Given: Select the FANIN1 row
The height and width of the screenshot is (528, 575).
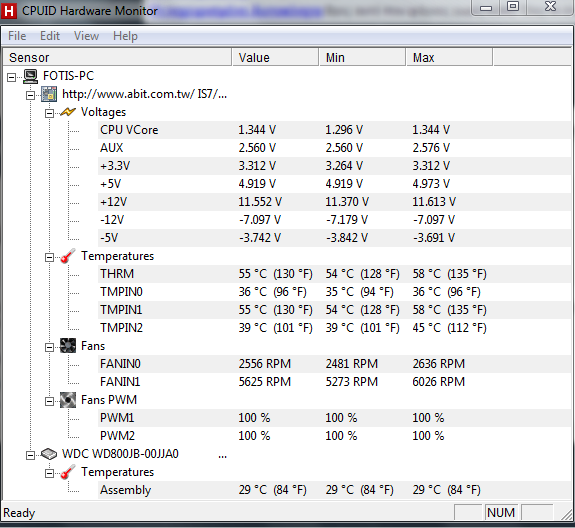Looking at the screenshot, I should point(334,382).
